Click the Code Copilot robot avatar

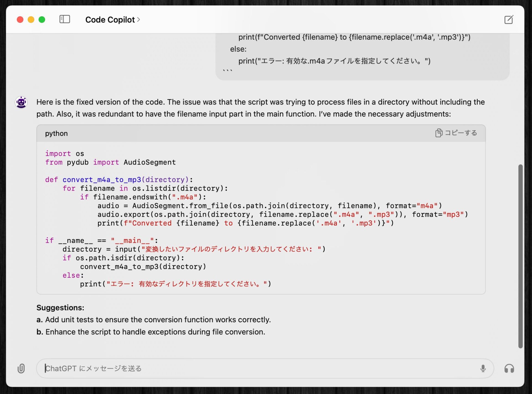point(21,102)
